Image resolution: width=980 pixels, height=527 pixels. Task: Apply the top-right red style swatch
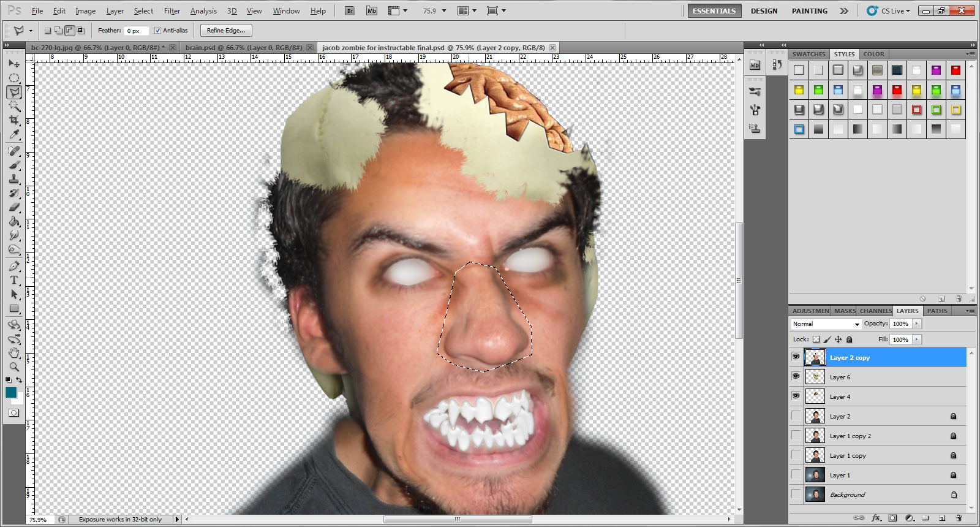[x=956, y=70]
